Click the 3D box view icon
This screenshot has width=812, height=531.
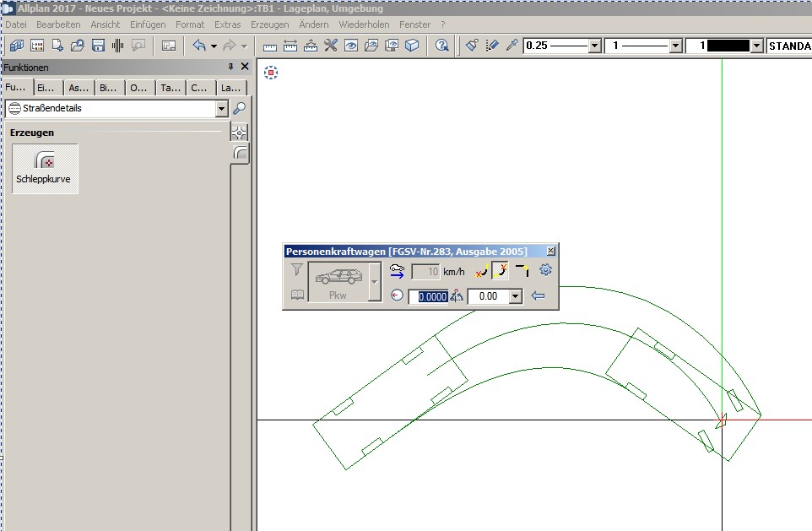coord(411,46)
